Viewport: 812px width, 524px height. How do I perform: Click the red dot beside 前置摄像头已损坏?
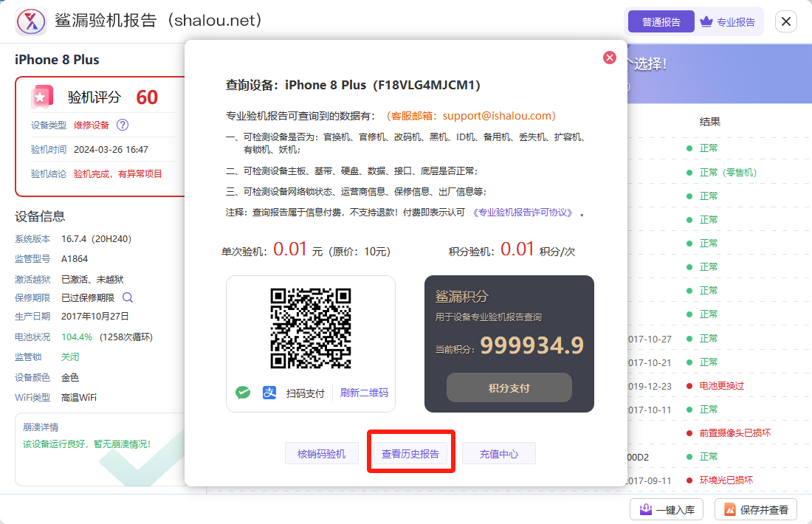689,433
